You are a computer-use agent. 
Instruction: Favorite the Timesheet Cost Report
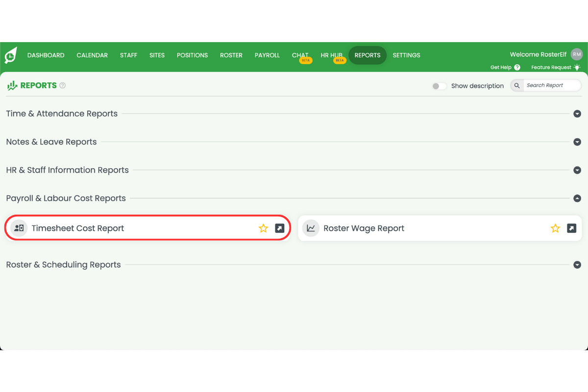pyautogui.click(x=263, y=228)
